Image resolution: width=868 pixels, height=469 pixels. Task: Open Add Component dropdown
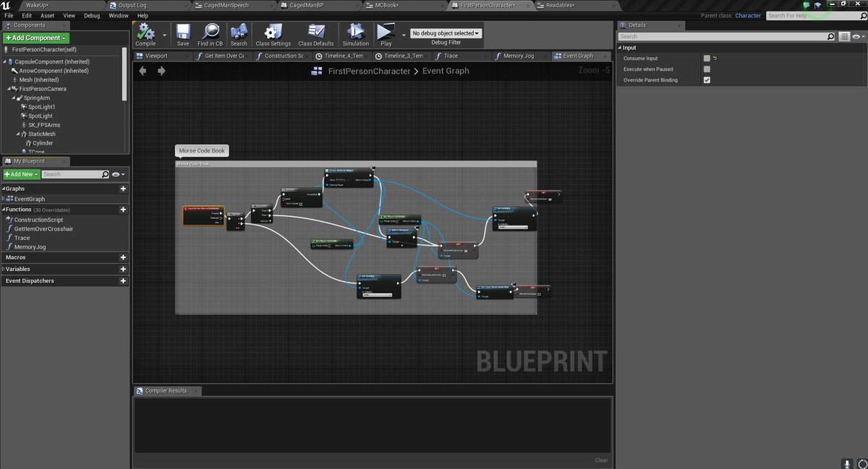pos(36,38)
